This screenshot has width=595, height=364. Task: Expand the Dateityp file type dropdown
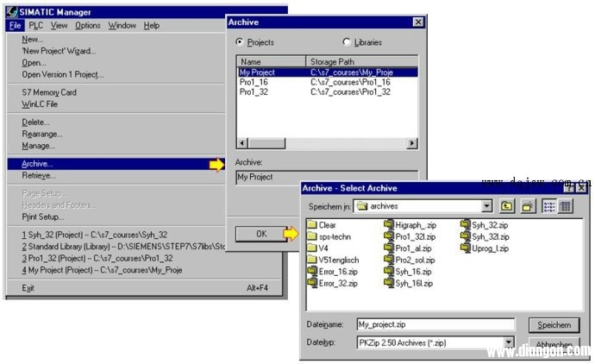(x=510, y=342)
